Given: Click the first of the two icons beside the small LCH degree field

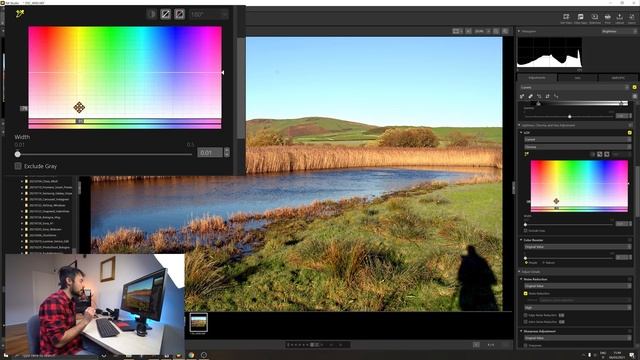Looking at the screenshot, I should tap(600, 154).
